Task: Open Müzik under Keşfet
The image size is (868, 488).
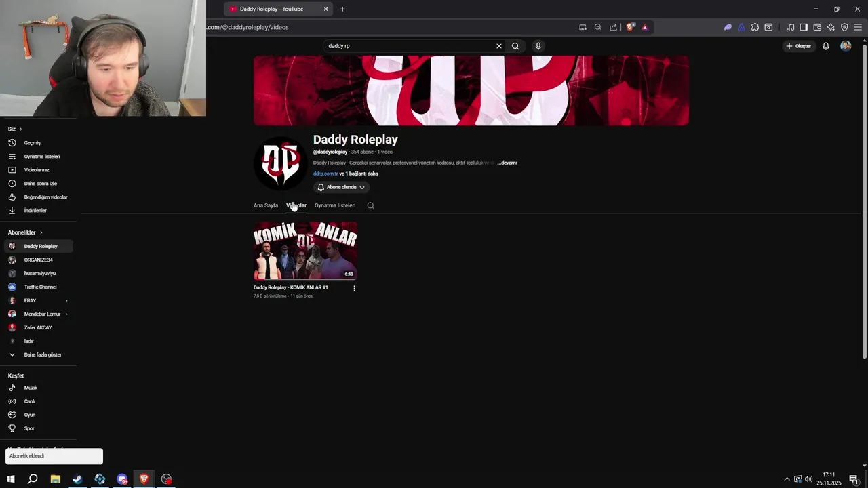Action: point(38,388)
